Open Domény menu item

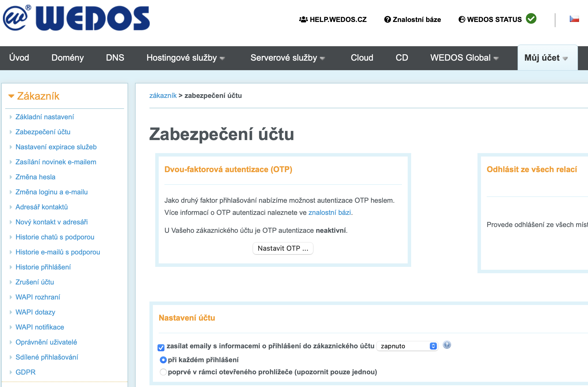click(x=68, y=58)
